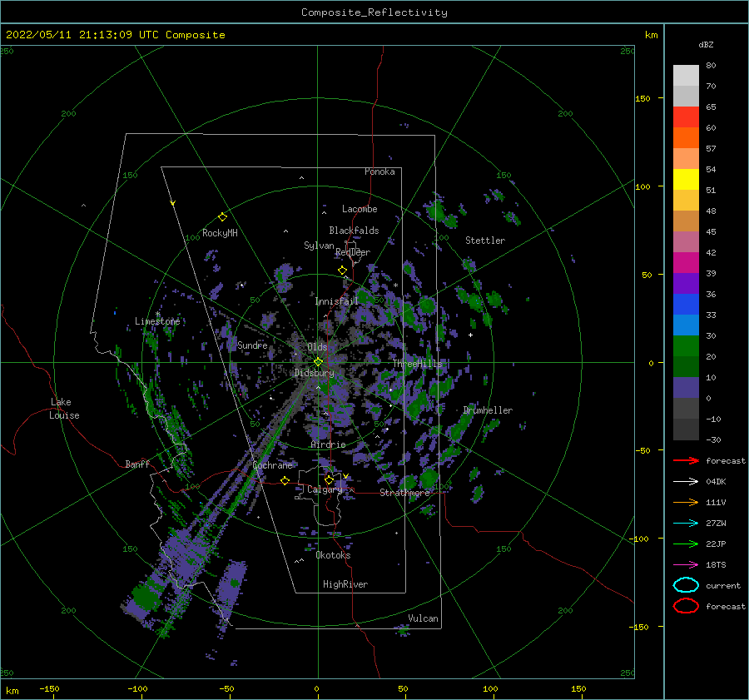This screenshot has height=700, width=749.
Task: Click the Limestone label
Action: tap(157, 321)
